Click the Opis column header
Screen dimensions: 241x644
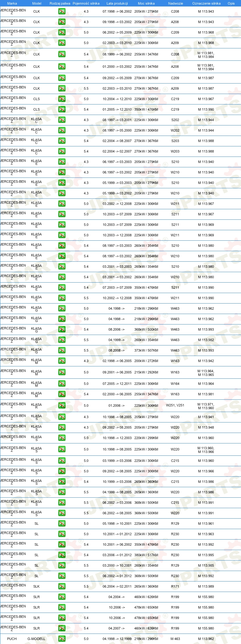pyautogui.click(x=231, y=3)
